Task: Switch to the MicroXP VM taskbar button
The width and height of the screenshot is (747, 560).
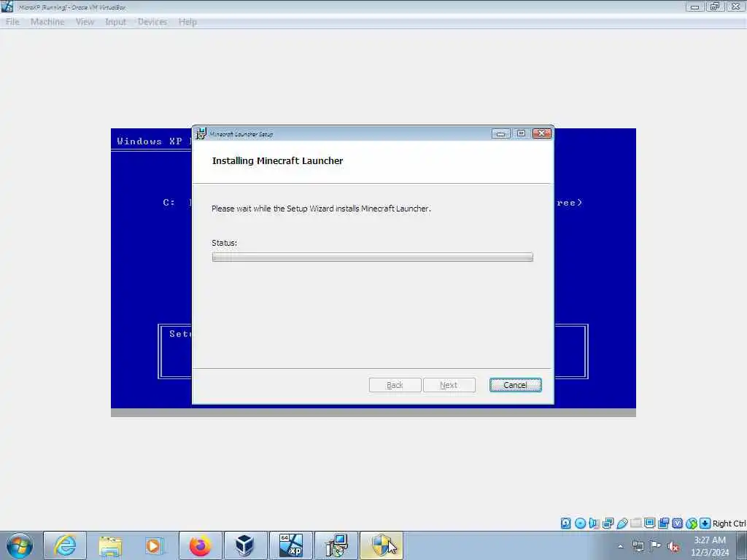Action: [291, 545]
